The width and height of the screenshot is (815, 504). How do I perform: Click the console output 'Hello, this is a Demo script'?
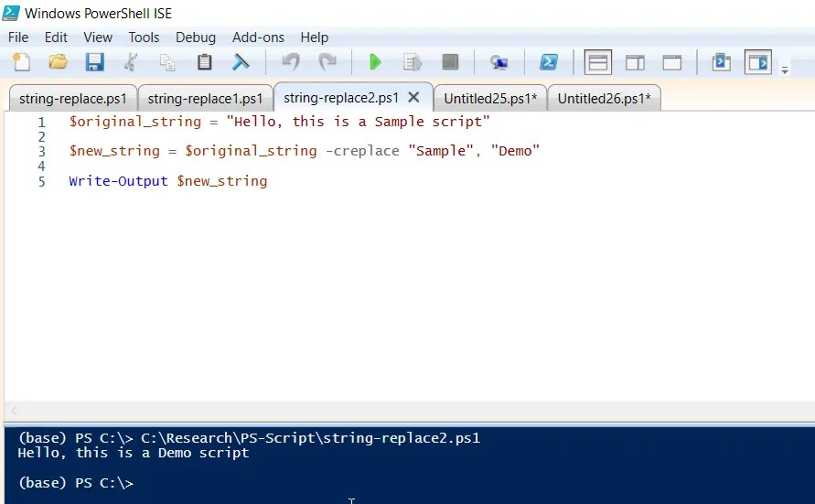[134, 453]
